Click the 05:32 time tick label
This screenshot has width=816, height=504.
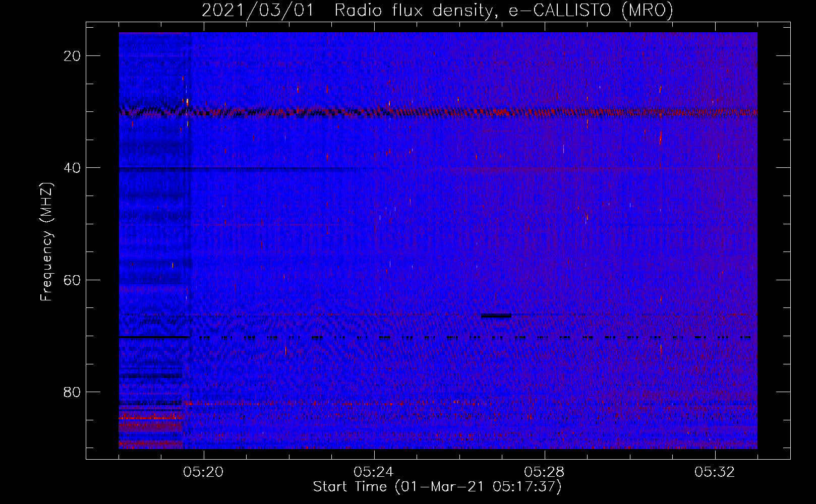(715, 472)
